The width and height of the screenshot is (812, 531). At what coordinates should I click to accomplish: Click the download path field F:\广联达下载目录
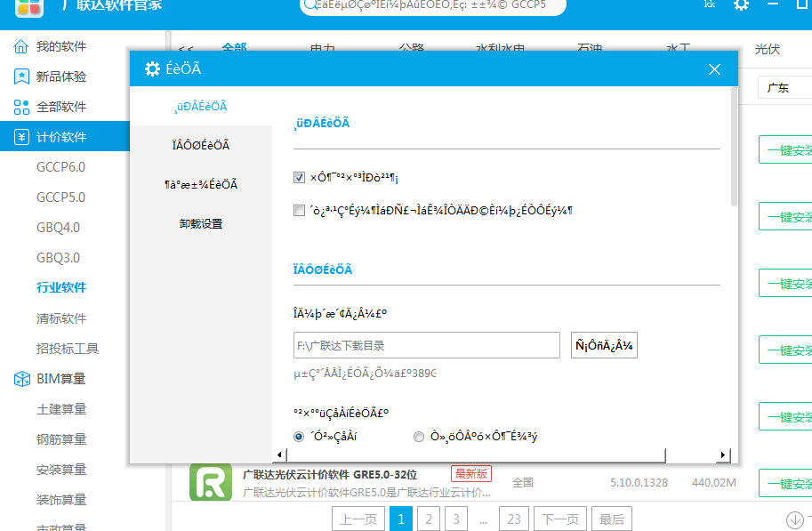(427, 345)
